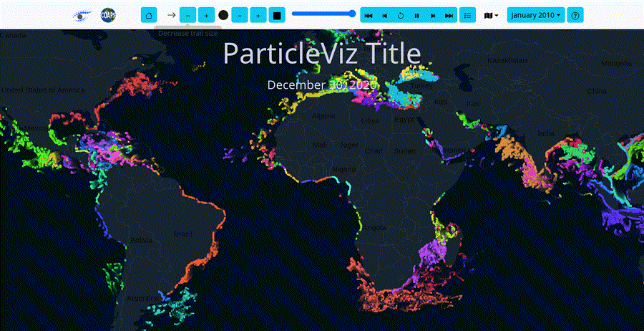Click the Angola label on the map
The height and width of the screenshot is (331, 644).
pyautogui.click(x=374, y=228)
